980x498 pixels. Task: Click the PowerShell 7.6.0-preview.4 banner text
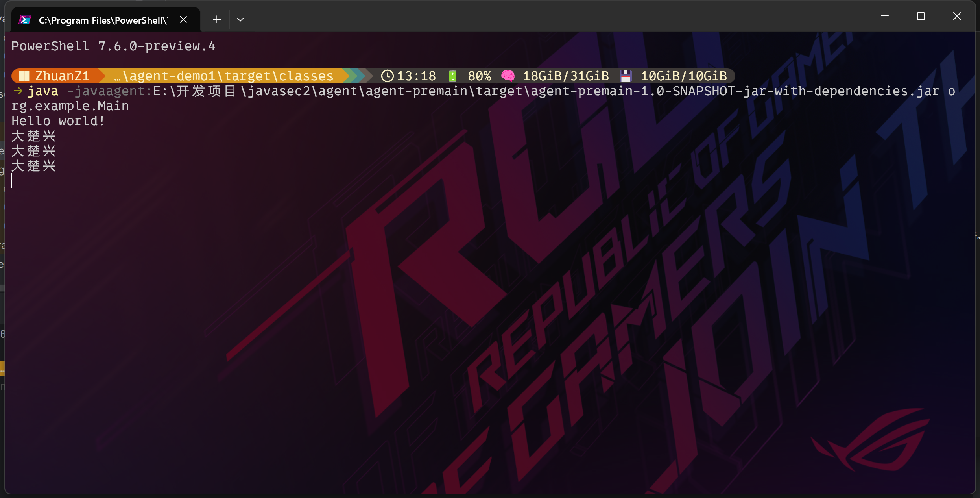[x=113, y=46]
